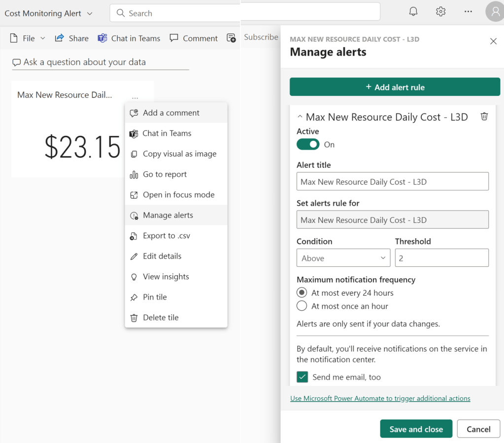Choose Manage alerts from context menu
Viewport: 504px width, 443px height.
(x=168, y=215)
